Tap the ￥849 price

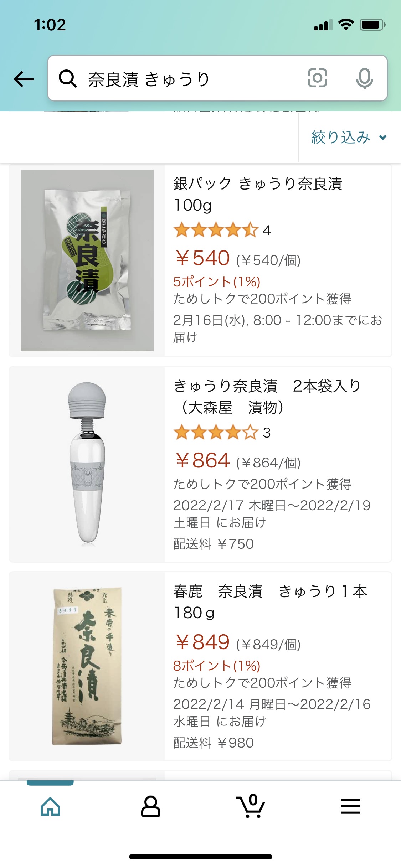click(x=202, y=642)
